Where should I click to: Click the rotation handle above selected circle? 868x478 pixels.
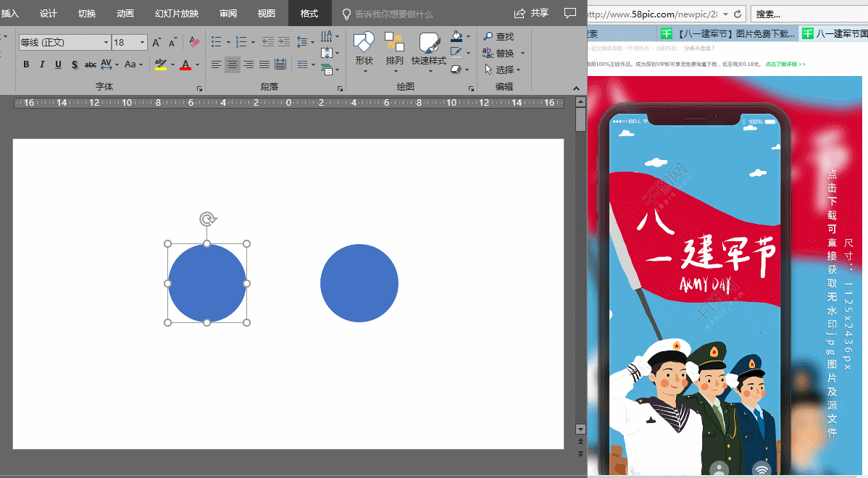pyautogui.click(x=208, y=219)
